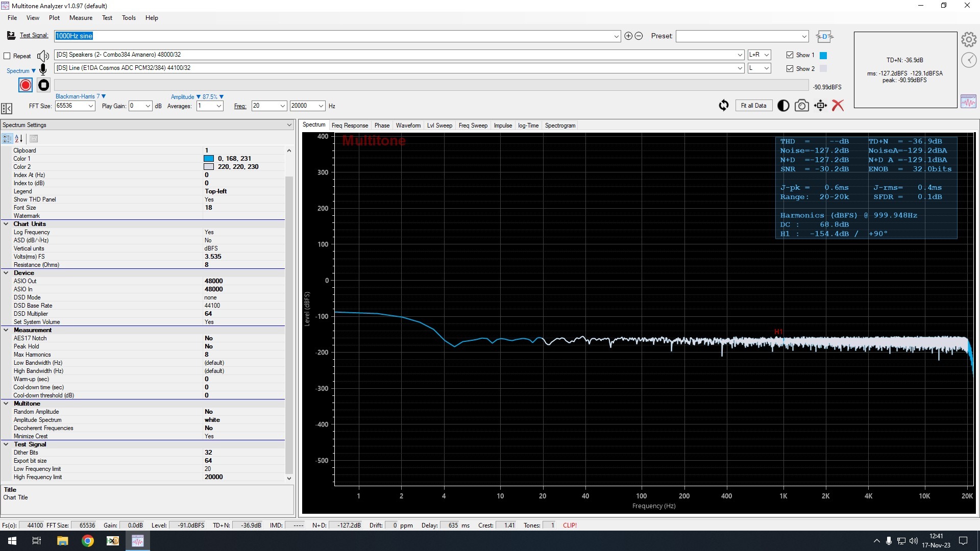Open the Play Gain dropdown

tap(148, 106)
